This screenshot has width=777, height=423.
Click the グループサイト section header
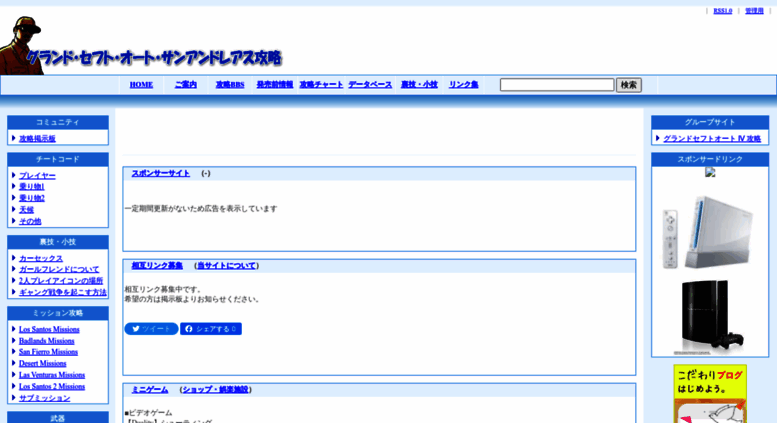710,122
